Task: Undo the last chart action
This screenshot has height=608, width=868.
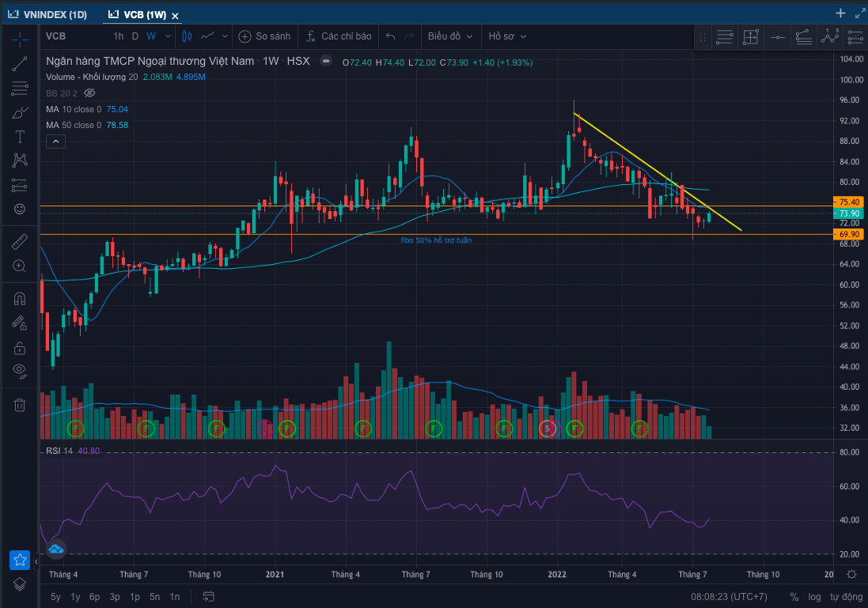Action: (390, 36)
